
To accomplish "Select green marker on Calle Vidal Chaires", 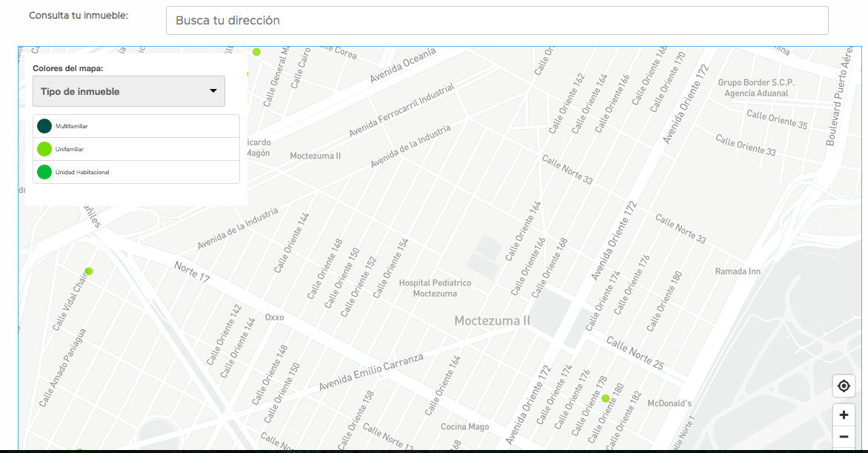I will [89, 271].
